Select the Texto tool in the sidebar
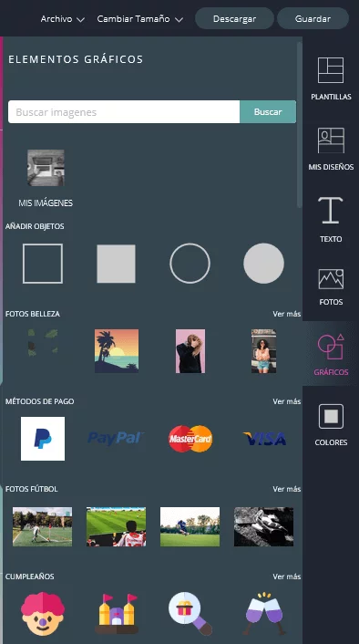 click(331, 220)
